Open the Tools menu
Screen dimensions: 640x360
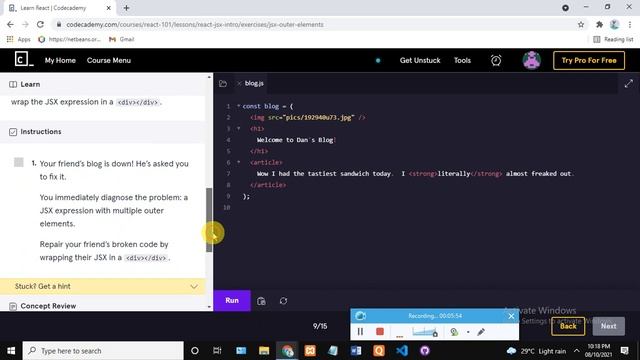point(462,60)
